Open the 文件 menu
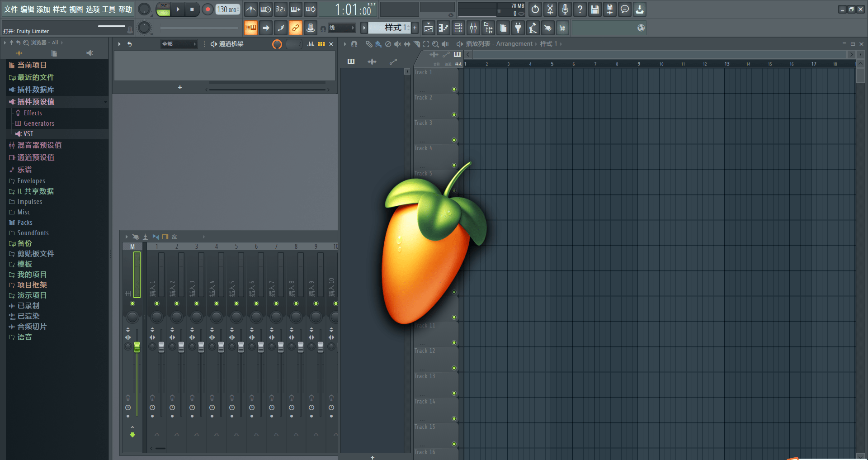 click(x=11, y=9)
